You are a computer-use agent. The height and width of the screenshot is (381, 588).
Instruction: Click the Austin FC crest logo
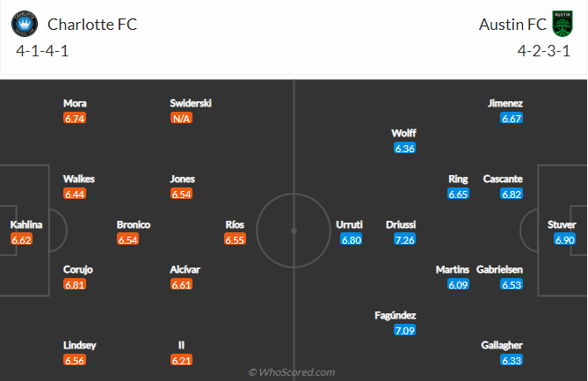(563, 24)
